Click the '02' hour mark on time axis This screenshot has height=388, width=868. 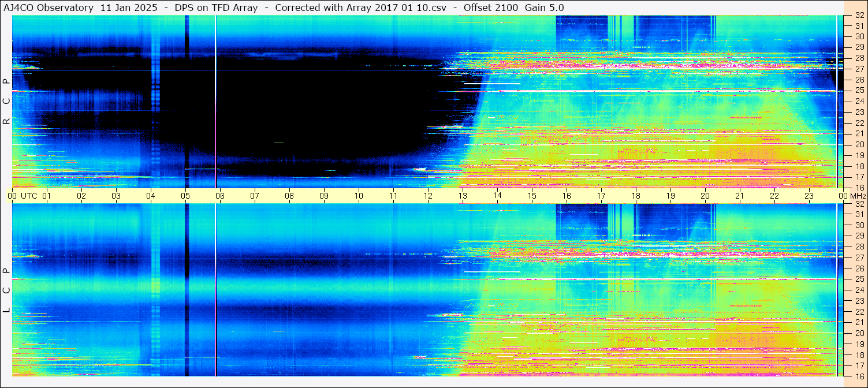point(81,196)
